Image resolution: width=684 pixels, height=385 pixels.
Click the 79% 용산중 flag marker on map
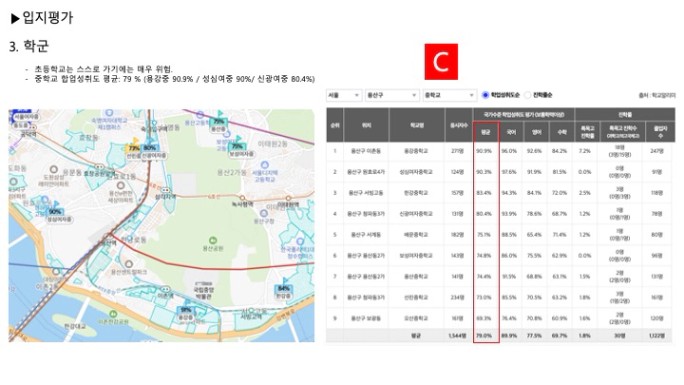coord(219,121)
